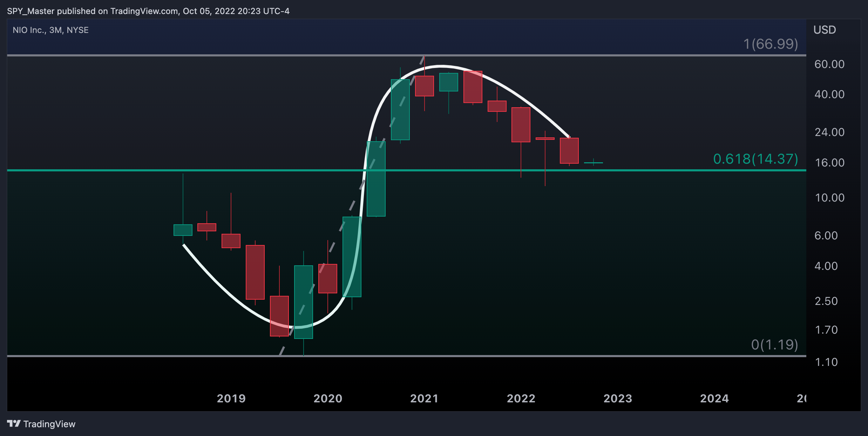
Task: Click the '0(1.19)' Fibonacci level label
Action: (774, 345)
